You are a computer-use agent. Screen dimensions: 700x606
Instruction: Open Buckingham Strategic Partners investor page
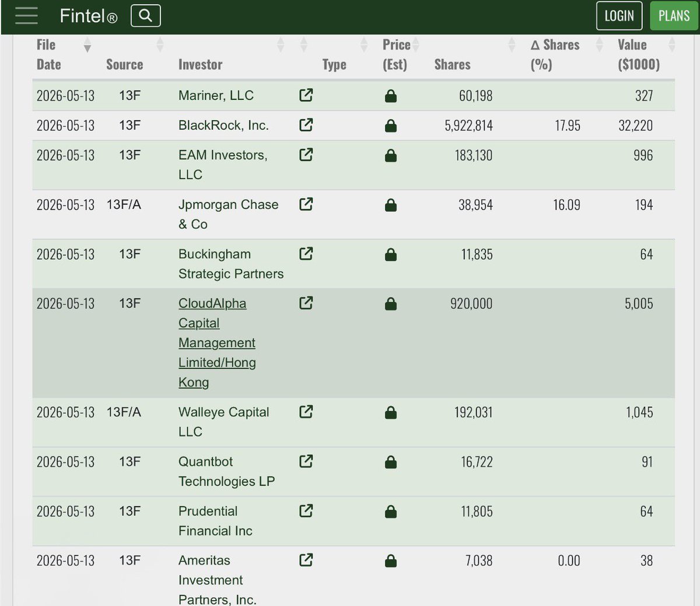231,264
